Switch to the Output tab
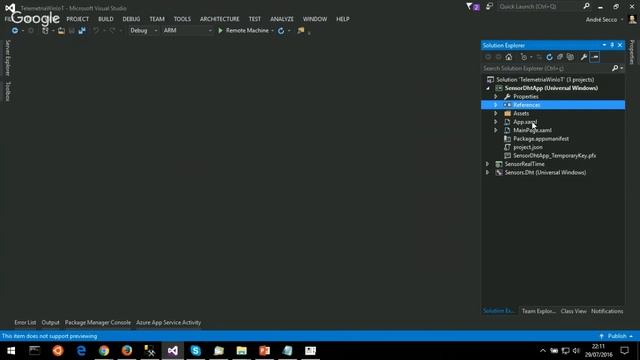 click(x=50, y=322)
